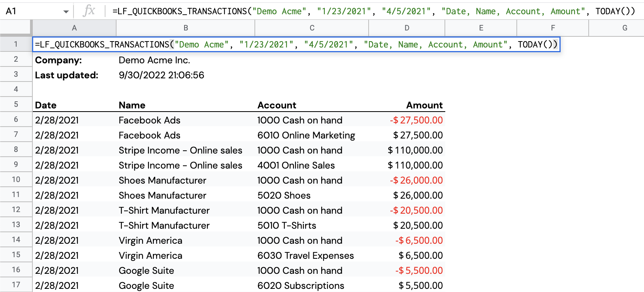Open the name box dropdown arrow
This screenshot has width=644, height=292.
click(x=66, y=12)
